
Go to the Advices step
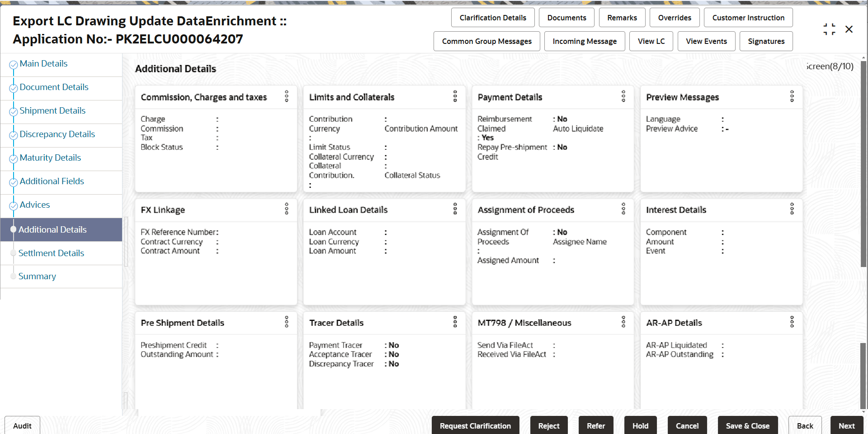tap(35, 205)
